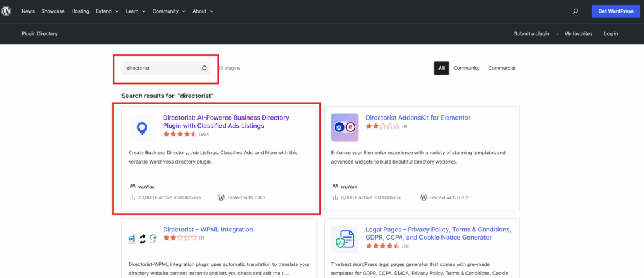This screenshot has height=278, width=644.
Task: Click the star rating of Legal Pages plugin
Action: pyautogui.click(x=383, y=246)
